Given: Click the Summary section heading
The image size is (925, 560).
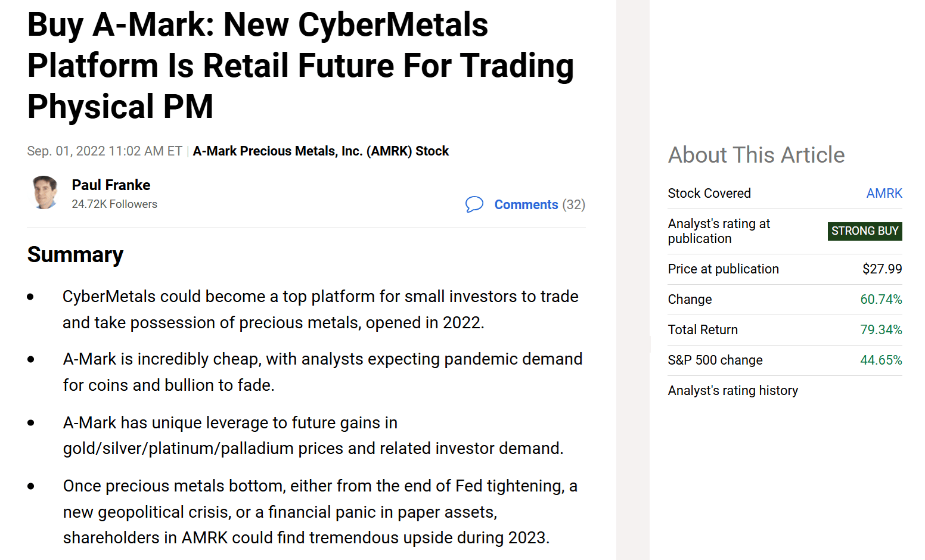Looking at the screenshot, I should (75, 254).
